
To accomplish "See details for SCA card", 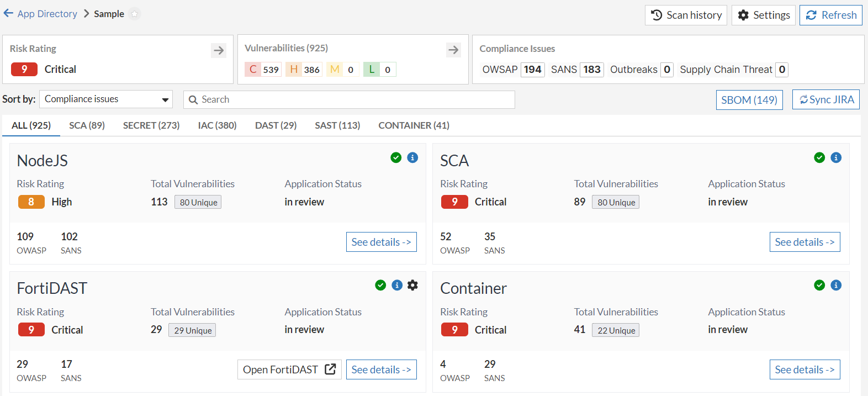I will pyautogui.click(x=805, y=242).
